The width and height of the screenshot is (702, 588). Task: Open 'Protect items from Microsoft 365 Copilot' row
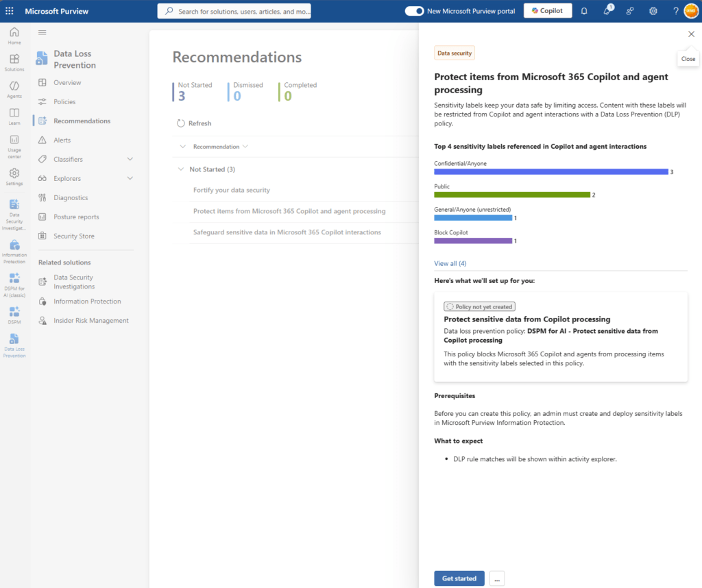pos(289,211)
